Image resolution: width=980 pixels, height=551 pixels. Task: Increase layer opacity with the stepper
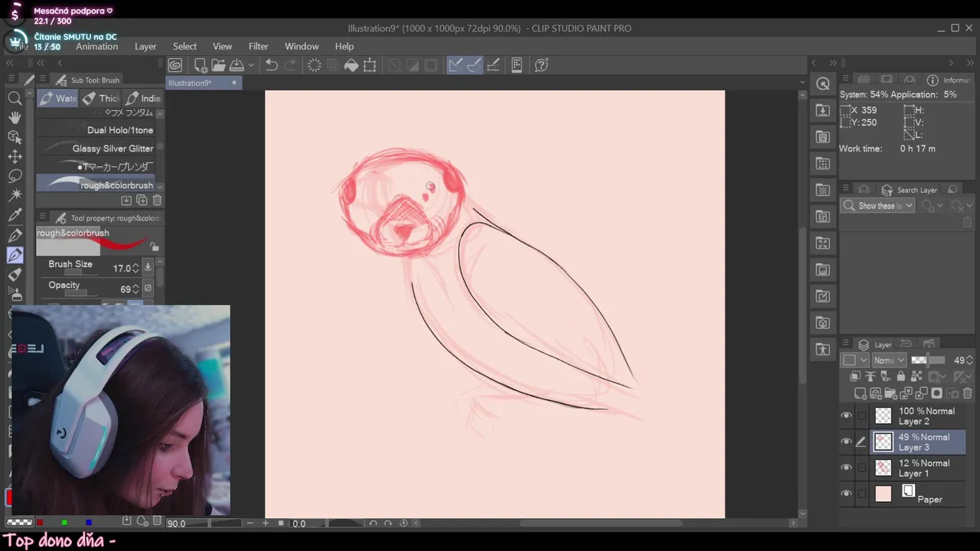click(970, 357)
